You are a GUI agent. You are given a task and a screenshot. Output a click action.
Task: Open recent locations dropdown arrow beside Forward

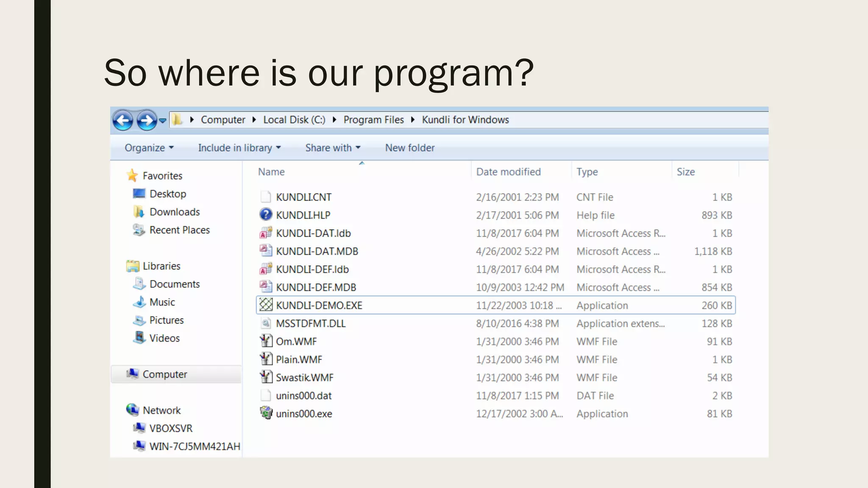[162, 121]
